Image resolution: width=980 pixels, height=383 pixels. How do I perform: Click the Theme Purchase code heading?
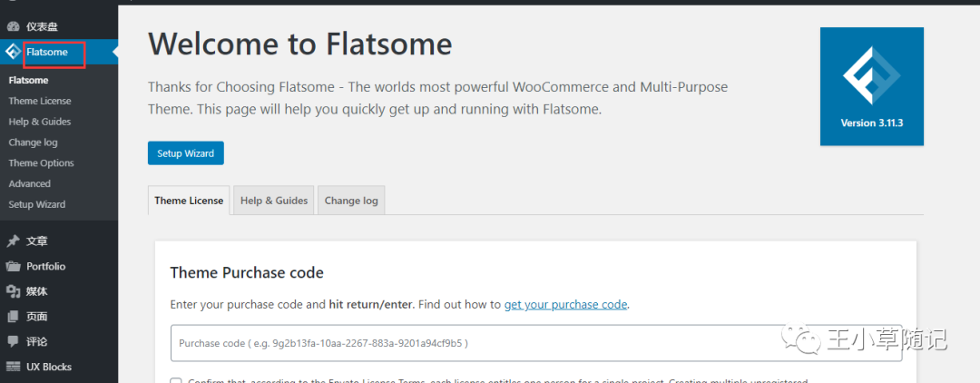pos(247,272)
